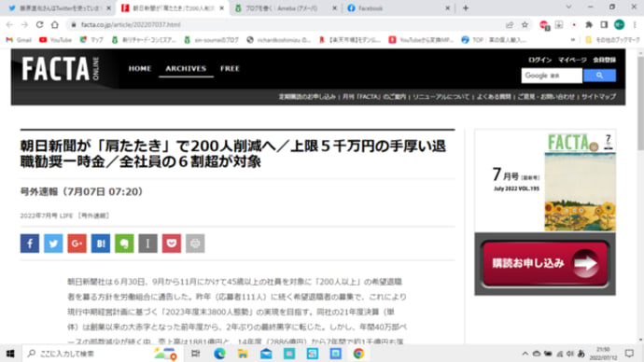
Task: Expand Chrome tab search dropdown
Action: [x=568, y=7]
